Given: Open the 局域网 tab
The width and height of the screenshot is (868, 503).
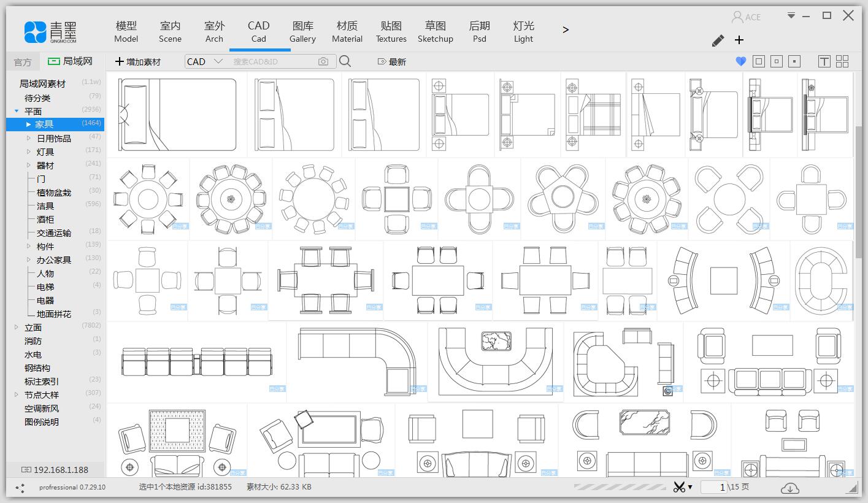Looking at the screenshot, I should pyautogui.click(x=71, y=61).
